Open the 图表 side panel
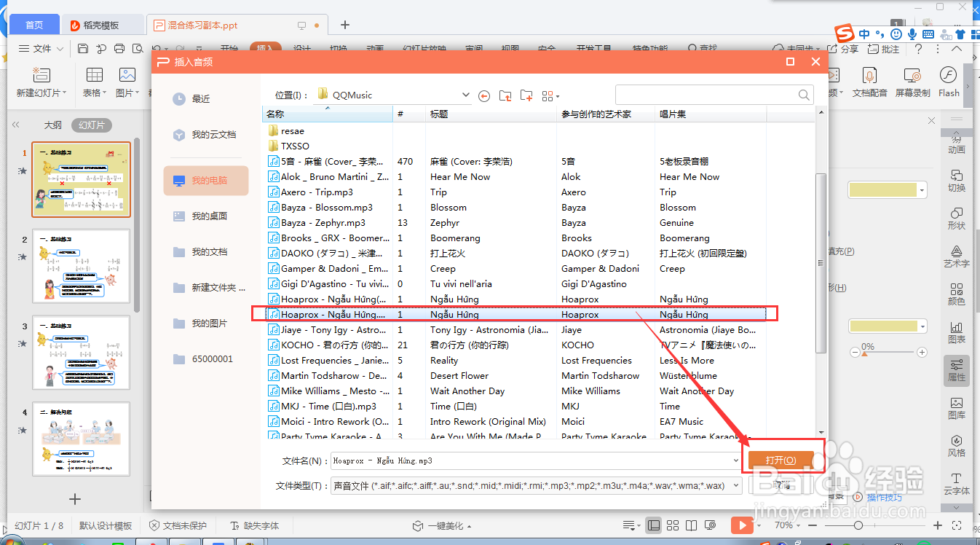 pyautogui.click(x=956, y=332)
